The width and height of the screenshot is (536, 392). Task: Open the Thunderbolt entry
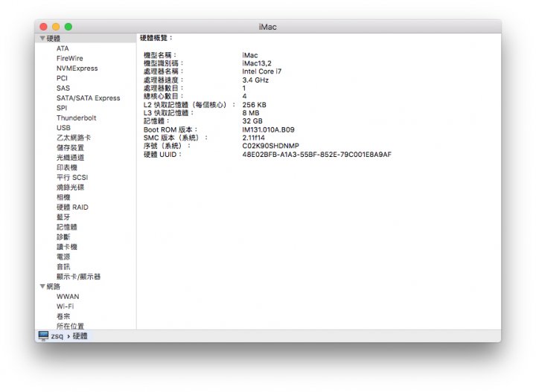(76, 118)
